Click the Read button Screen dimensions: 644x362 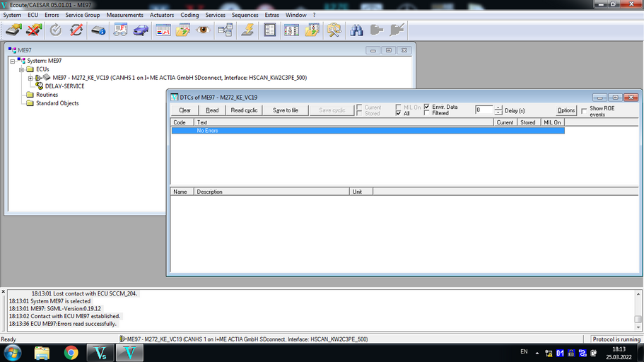tap(212, 110)
